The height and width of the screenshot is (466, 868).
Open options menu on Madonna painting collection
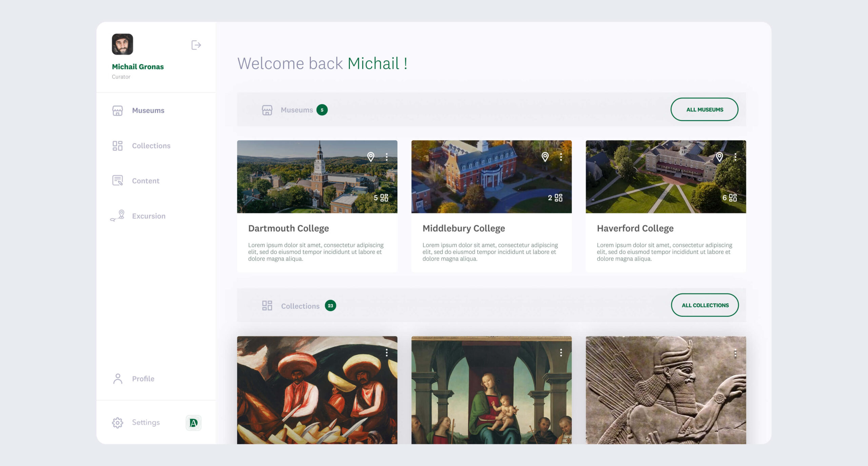point(561,353)
